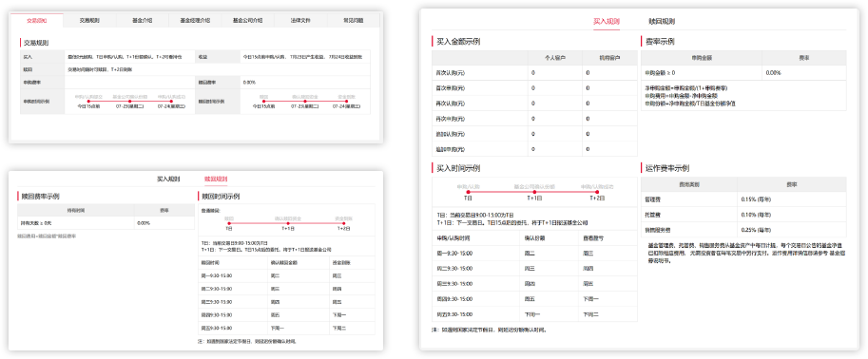Click the T+2日 资金到账 timeline marker

[343, 223]
